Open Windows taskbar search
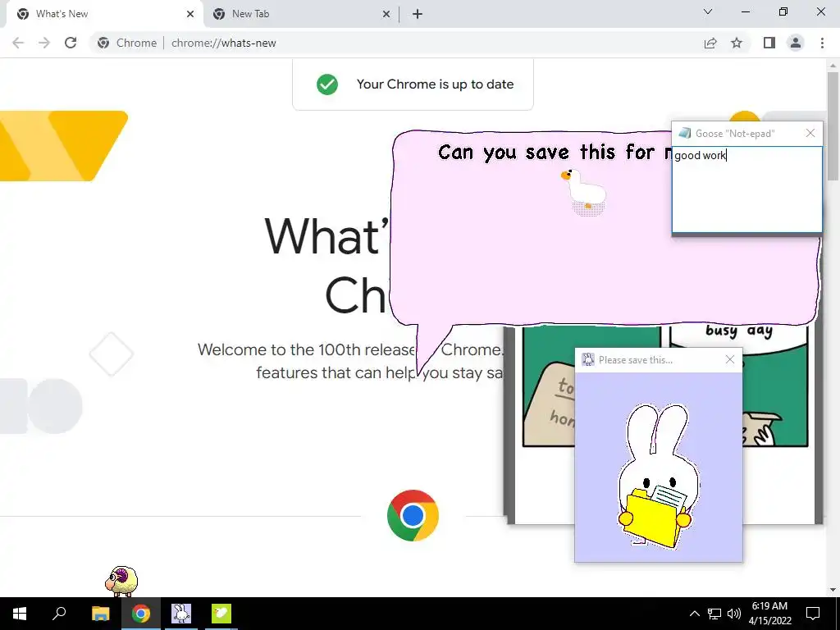The image size is (840, 630). coord(59,614)
